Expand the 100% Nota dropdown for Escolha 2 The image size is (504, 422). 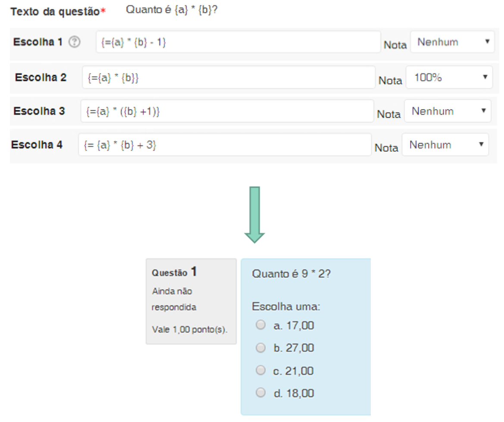[448, 77]
